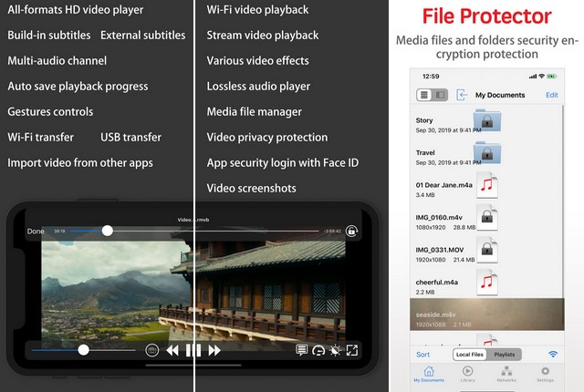This screenshot has height=392, width=584.
Task: Click the battery icon in phone status bar
Action: [551, 77]
